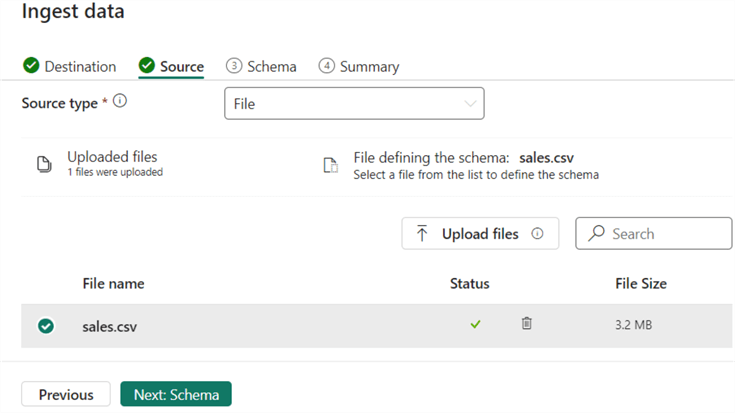Click the schema-defining file icon
Image resolution: width=735 pixels, height=413 pixels.
pyautogui.click(x=330, y=165)
